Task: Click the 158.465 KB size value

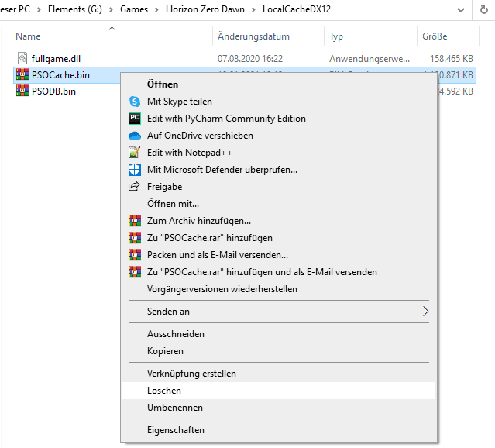Action: point(452,59)
